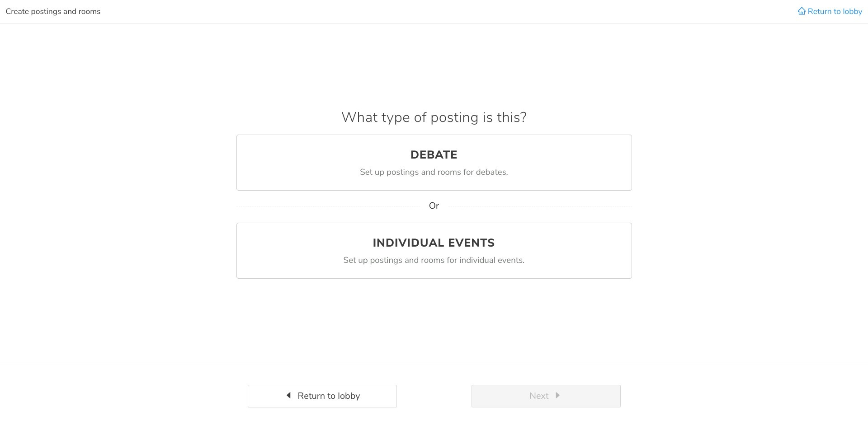This screenshot has height=430, width=868.
Task: Click 'Set up postings and rooms for debates.'
Action: [x=434, y=172]
